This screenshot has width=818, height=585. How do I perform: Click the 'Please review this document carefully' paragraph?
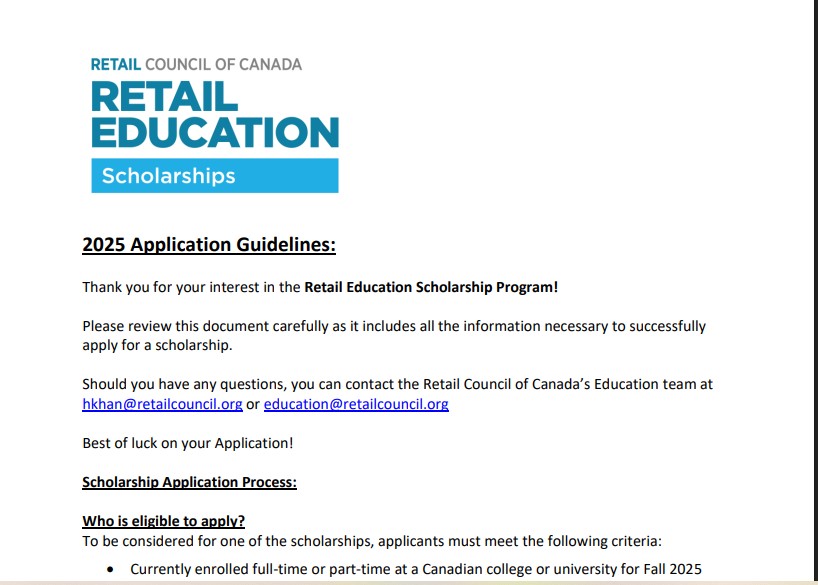point(393,326)
